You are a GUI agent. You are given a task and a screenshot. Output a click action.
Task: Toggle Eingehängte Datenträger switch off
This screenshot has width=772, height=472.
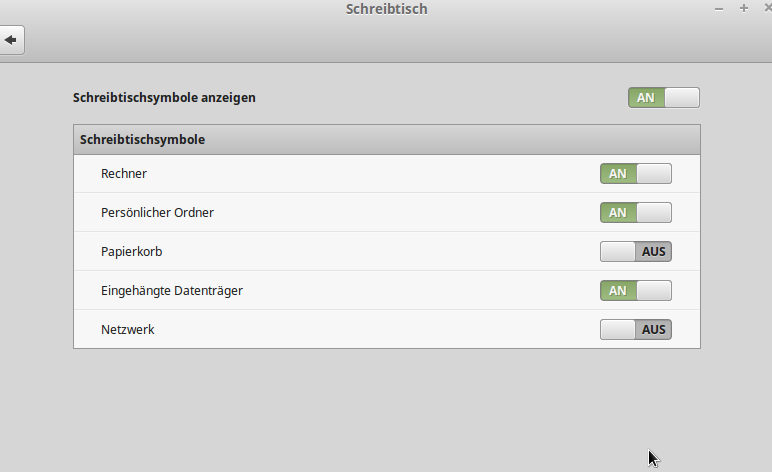636,290
